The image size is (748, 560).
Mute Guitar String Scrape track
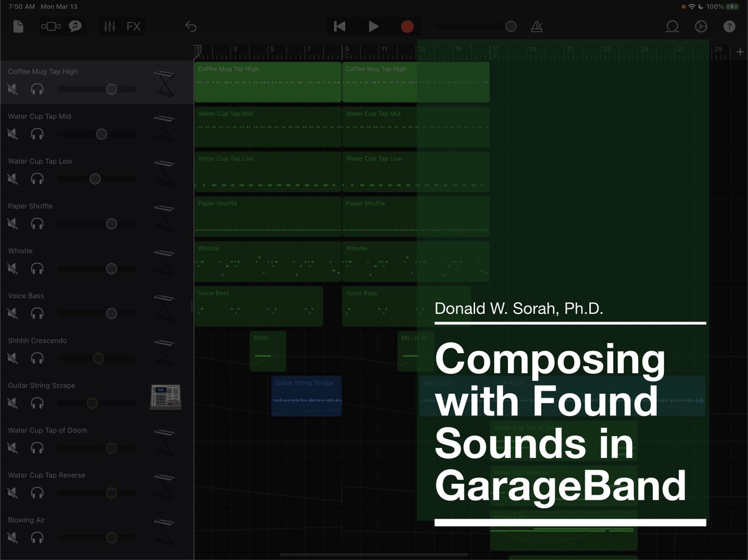click(12, 403)
